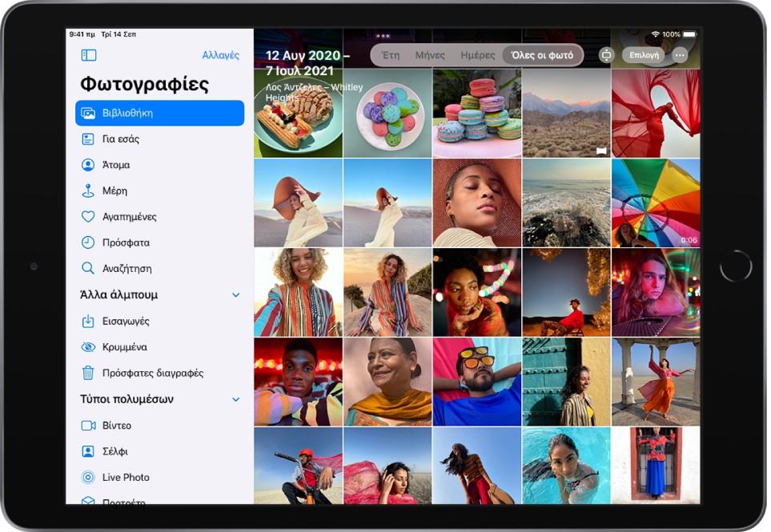
Task: Click the Πρόσφατα clock icon
Action: tap(88, 242)
